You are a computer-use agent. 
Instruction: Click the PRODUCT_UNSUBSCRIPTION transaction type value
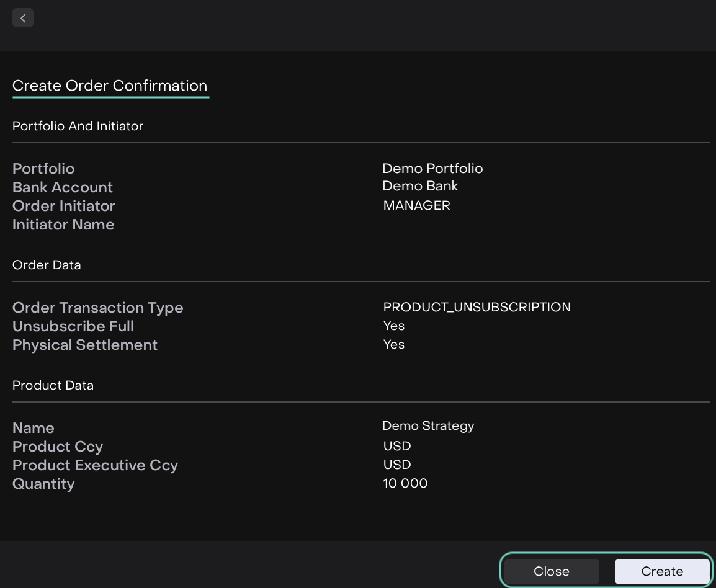(477, 307)
